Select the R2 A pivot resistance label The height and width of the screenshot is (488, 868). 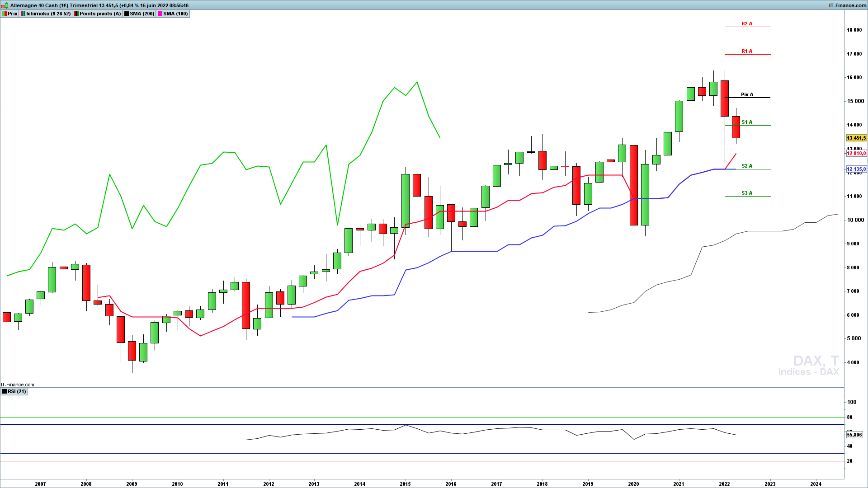click(747, 23)
